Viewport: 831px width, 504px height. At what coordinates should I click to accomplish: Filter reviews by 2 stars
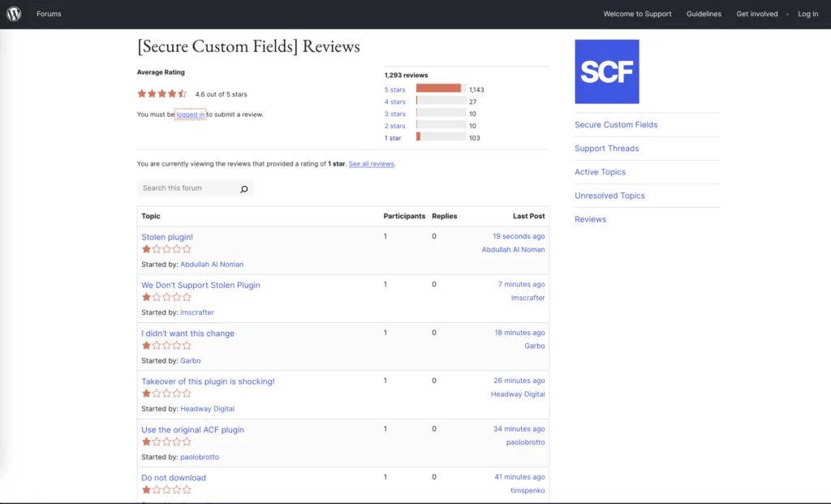395,126
